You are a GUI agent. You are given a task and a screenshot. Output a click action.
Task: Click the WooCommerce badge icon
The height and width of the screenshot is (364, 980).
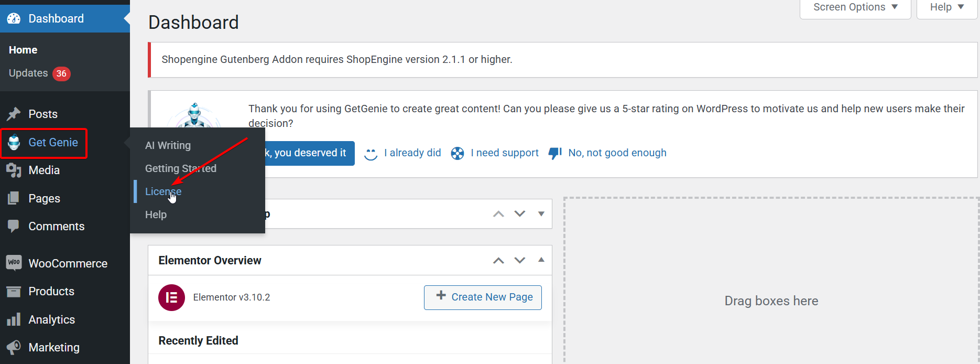(x=14, y=263)
